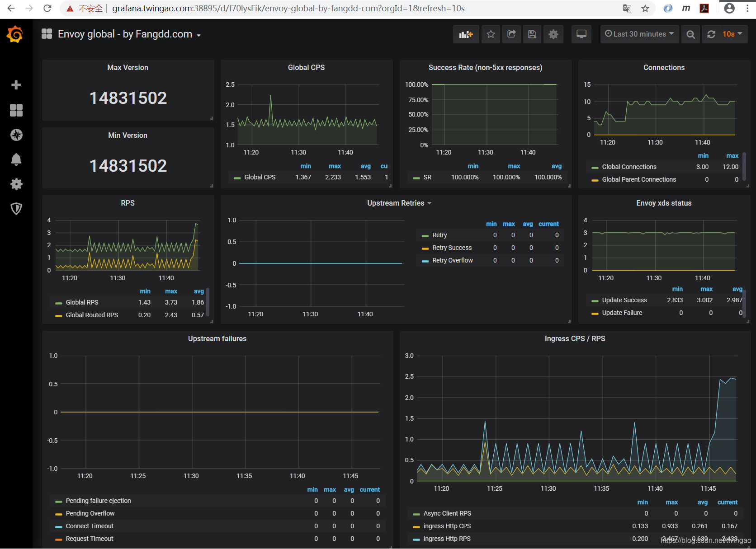The width and height of the screenshot is (756, 549).
Task: Open browser three-dot menu
Action: pos(747,8)
